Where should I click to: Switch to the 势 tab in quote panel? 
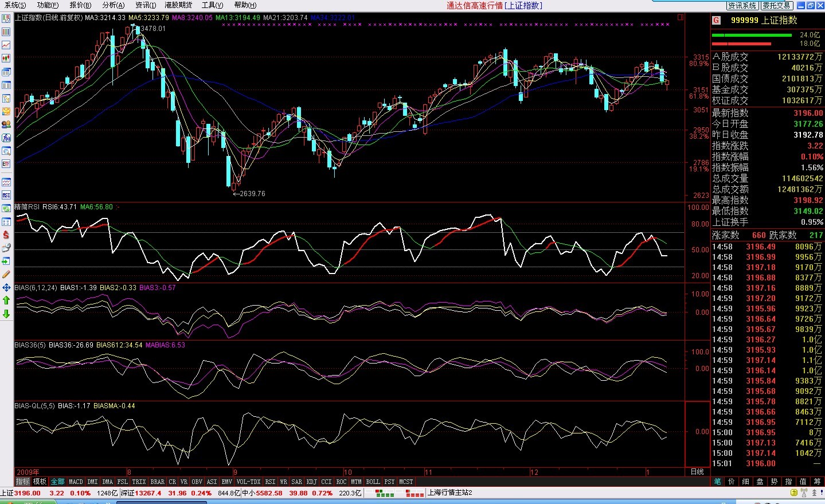[774, 482]
